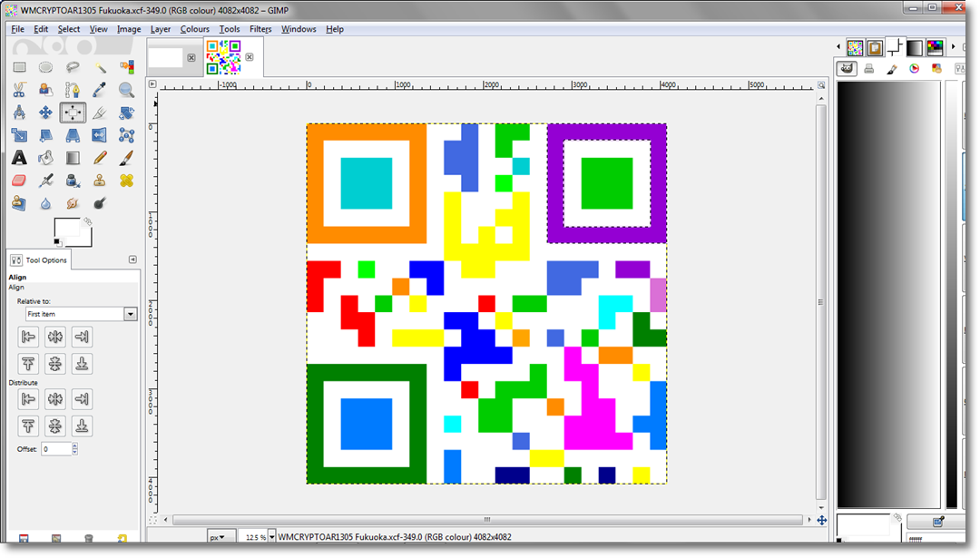
Task: Click the Offset value field
Action: click(56, 448)
